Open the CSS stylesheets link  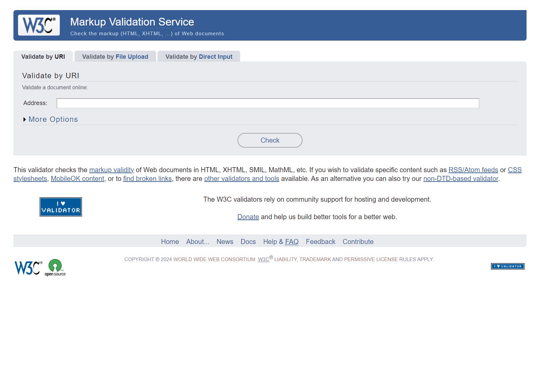pyautogui.click(x=514, y=170)
